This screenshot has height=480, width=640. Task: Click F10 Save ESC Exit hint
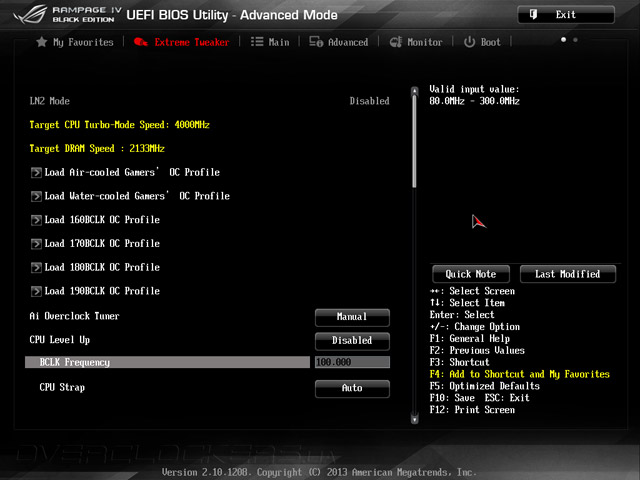(480, 398)
